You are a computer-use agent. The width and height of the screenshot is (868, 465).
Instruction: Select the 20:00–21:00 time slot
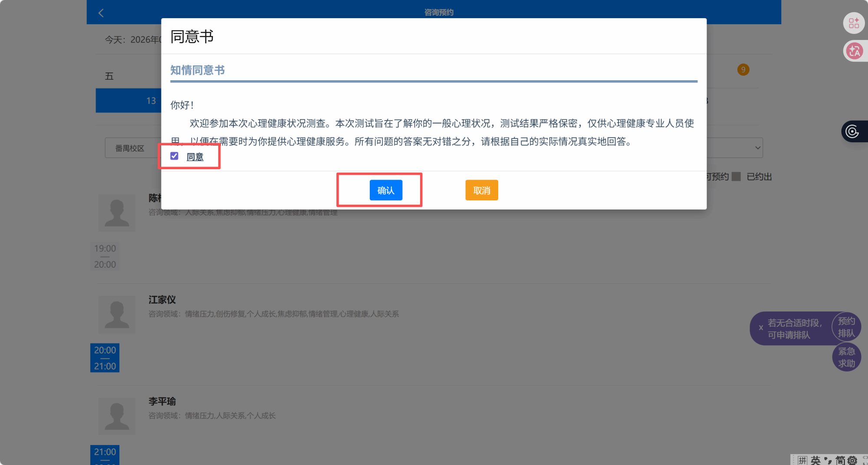coord(105,358)
